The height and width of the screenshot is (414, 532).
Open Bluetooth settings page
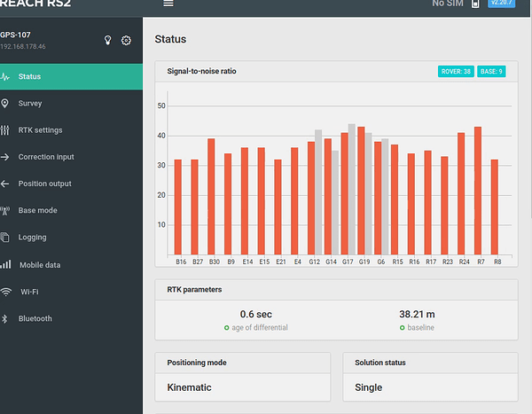[71, 318]
